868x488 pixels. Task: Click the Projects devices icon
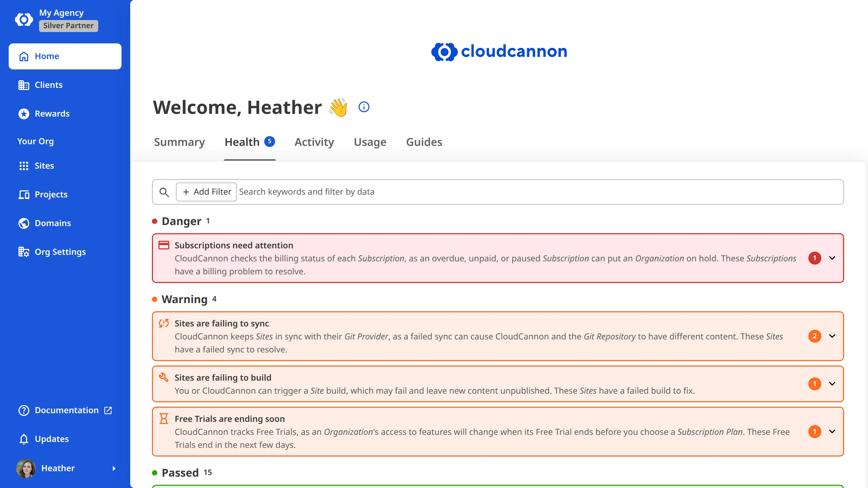click(24, 195)
